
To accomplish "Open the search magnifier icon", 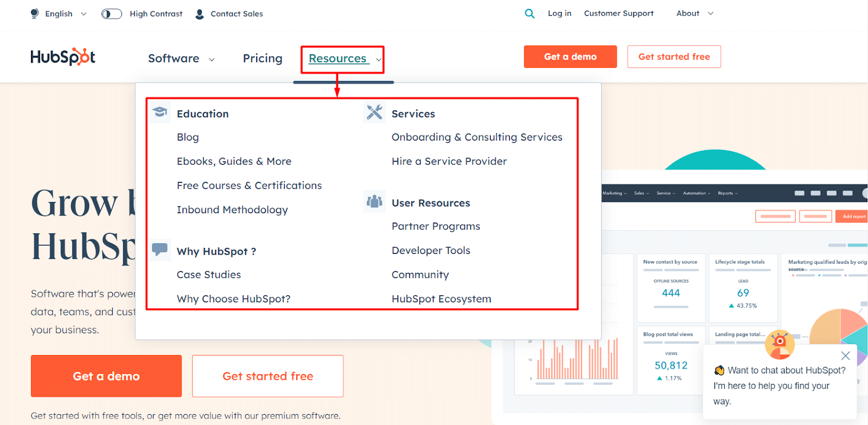I will [529, 14].
